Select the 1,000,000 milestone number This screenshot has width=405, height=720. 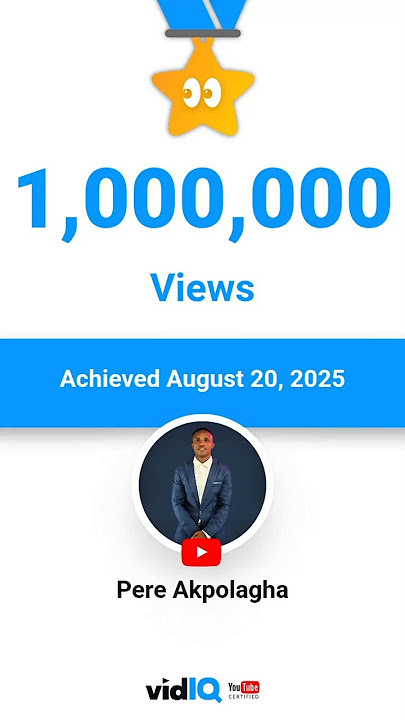(x=204, y=203)
